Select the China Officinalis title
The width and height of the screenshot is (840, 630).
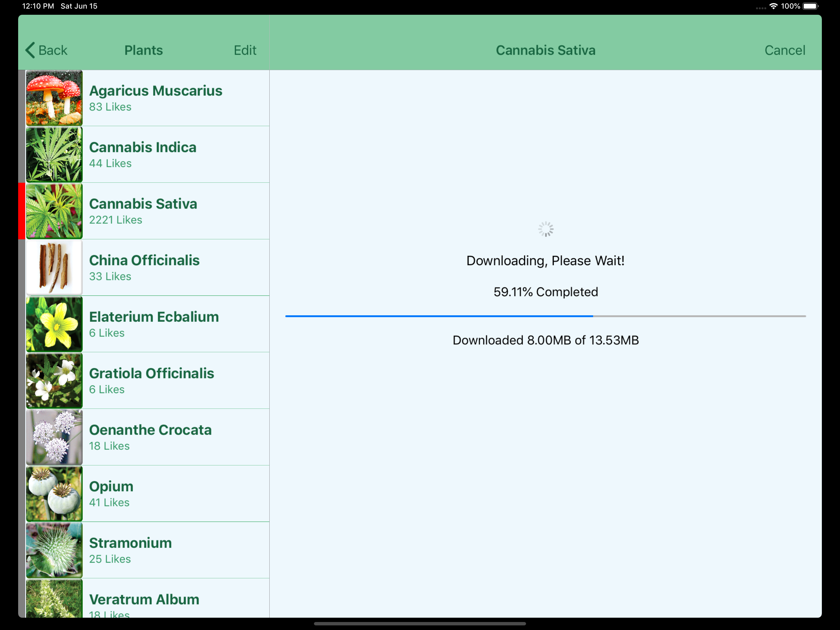point(144,260)
